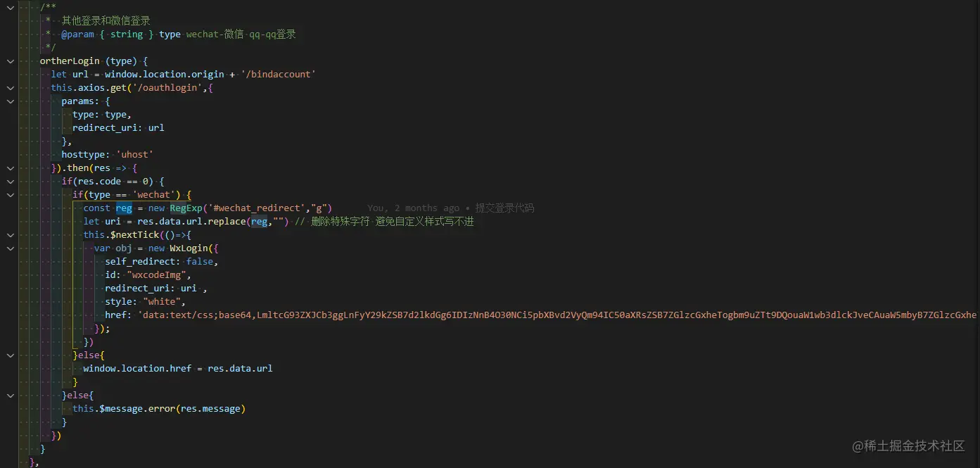Fold the ortherLogin (type) function
The image size is (980, 468).
10,61
